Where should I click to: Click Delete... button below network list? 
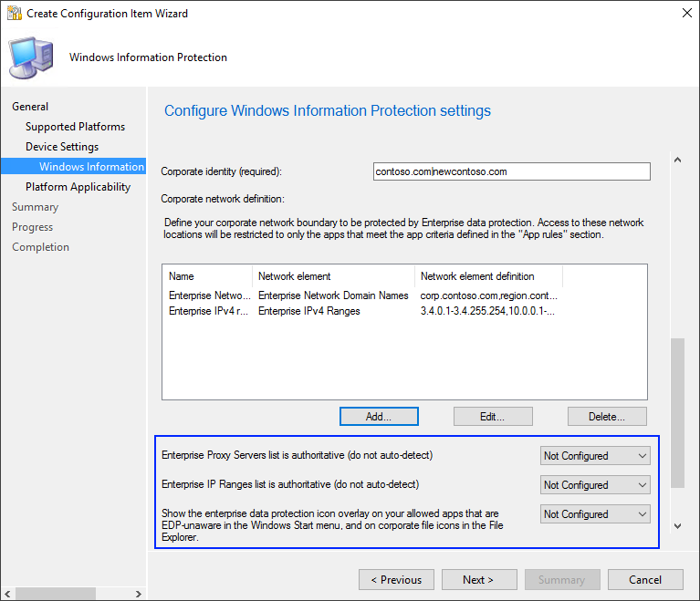607,416
